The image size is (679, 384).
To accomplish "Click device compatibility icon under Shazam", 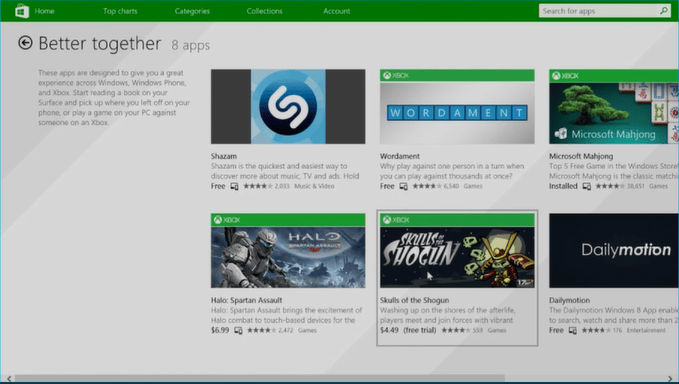I will coord(234,187).
